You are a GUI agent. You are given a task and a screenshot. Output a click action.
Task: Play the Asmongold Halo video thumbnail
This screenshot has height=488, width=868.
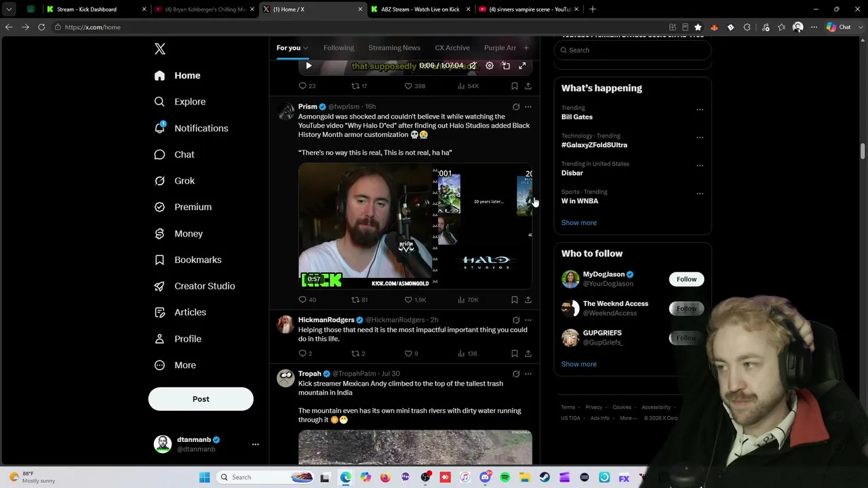point(415,226)
